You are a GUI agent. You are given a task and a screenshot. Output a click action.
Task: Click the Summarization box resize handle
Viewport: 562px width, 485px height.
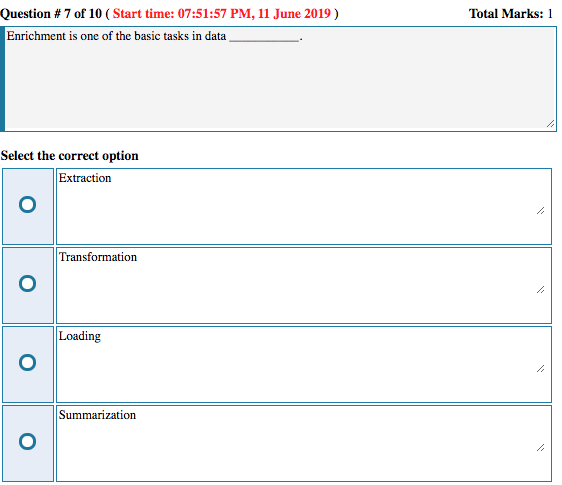point(540,447)
